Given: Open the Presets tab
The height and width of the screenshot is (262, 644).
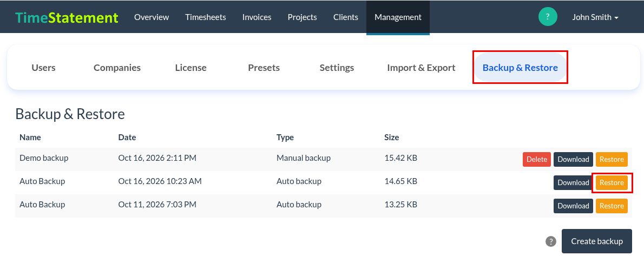Looking at the screenshot, I should click(x=264, y=68).
